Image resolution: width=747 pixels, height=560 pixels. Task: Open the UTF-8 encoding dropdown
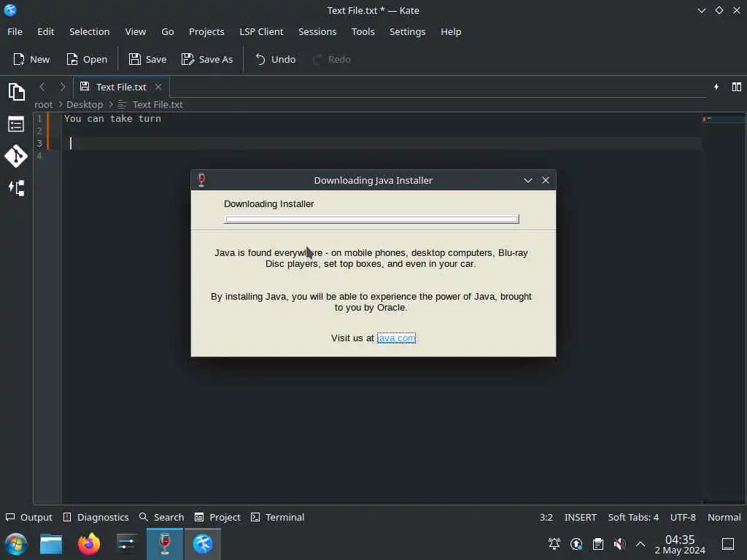[683, 517]
